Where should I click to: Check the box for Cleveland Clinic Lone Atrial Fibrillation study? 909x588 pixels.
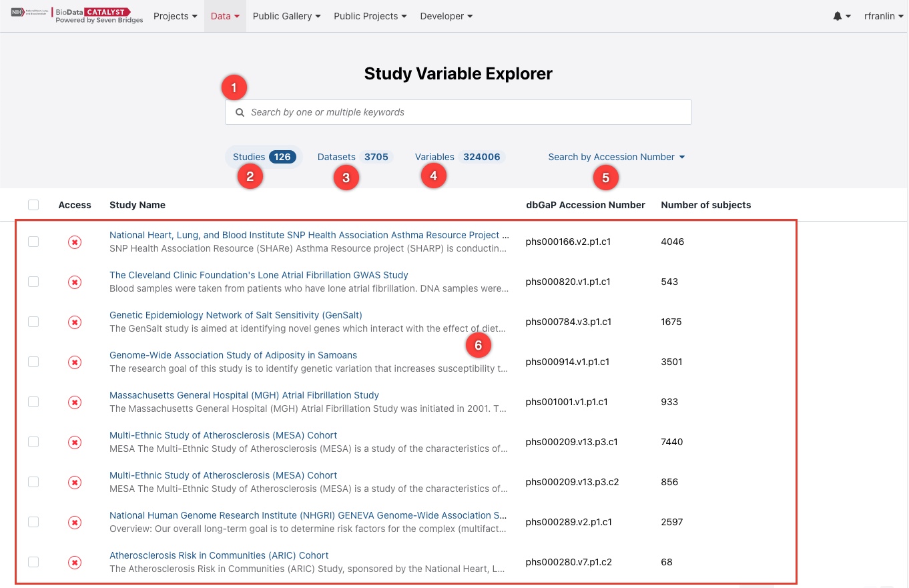coord(33,282)
